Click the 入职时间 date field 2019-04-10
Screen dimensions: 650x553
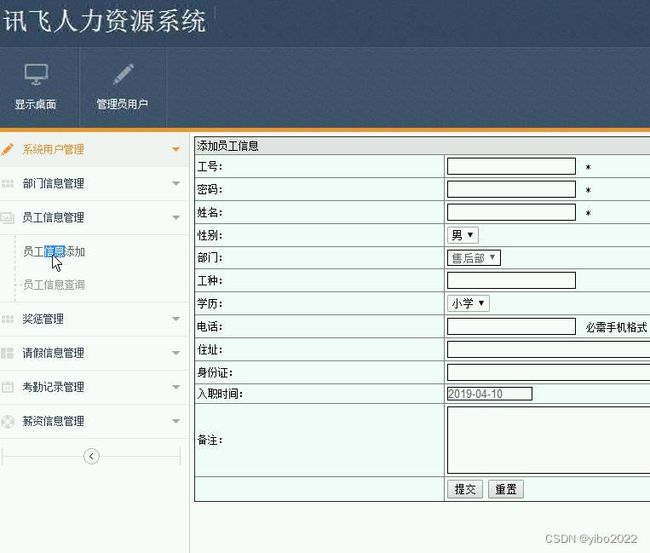490,394
